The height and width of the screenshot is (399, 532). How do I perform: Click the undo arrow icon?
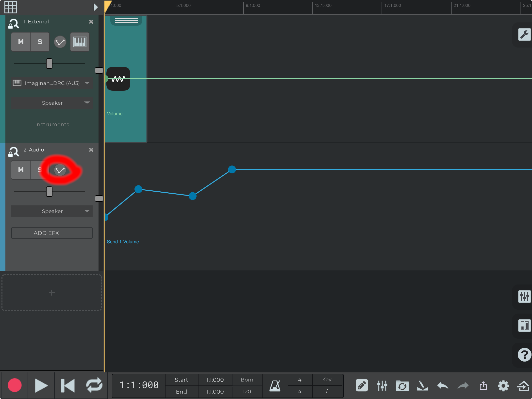443,385
